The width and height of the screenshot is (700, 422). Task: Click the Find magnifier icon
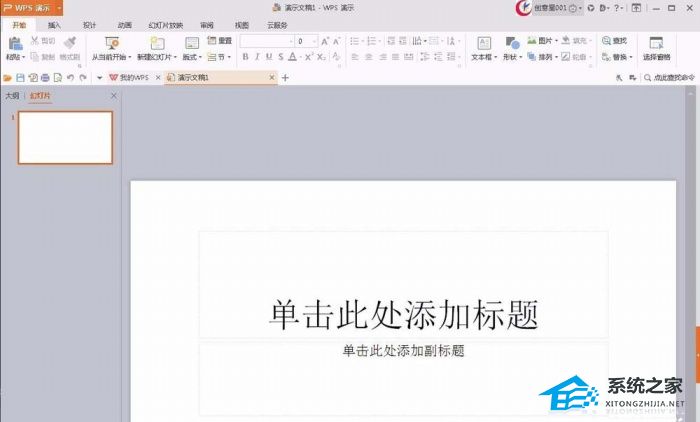(x=606, y=41)
